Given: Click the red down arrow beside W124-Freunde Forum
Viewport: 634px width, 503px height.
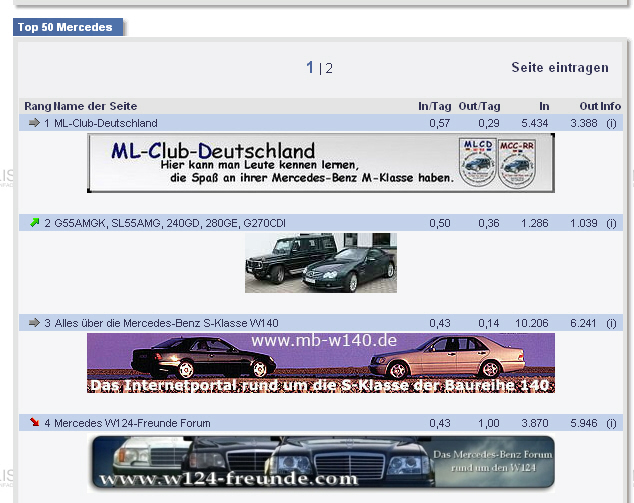Looking at the screenshot, I should point(35,423).
